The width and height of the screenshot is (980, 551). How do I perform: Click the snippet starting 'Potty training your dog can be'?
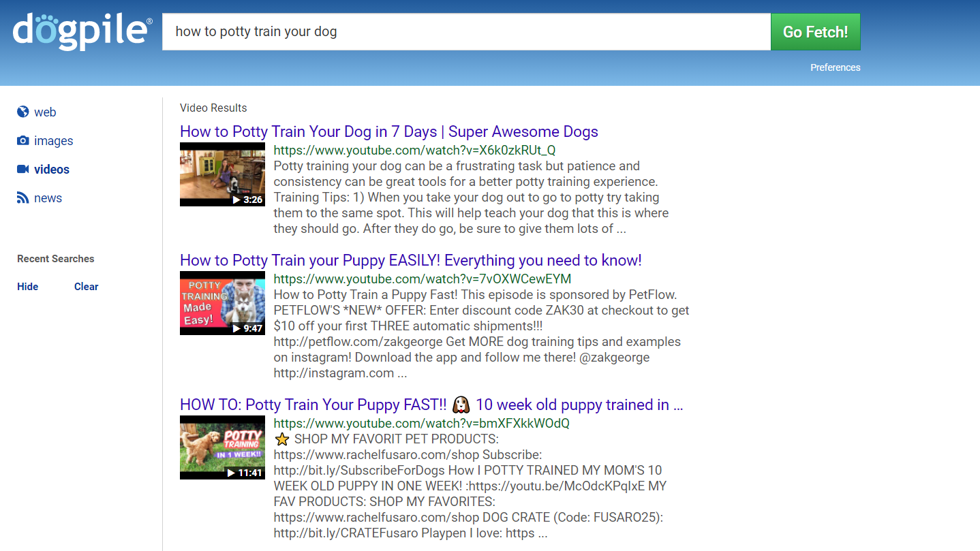pos(471,198)
